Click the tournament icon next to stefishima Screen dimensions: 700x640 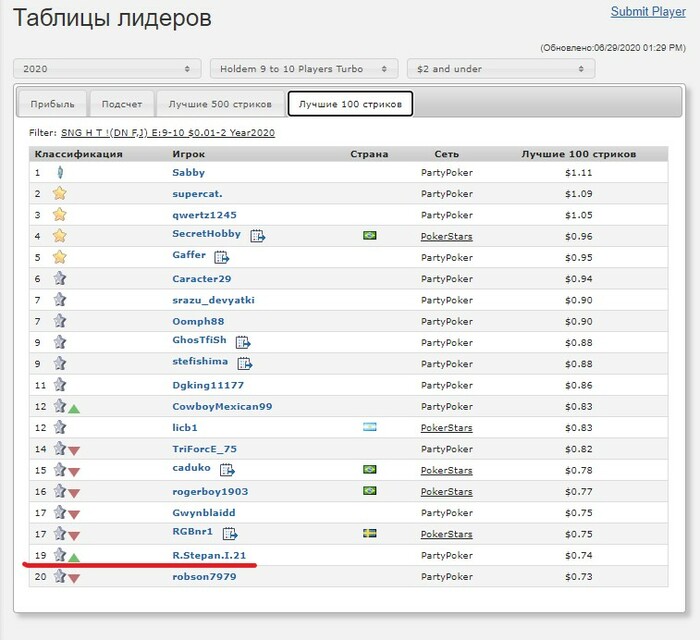245,363
